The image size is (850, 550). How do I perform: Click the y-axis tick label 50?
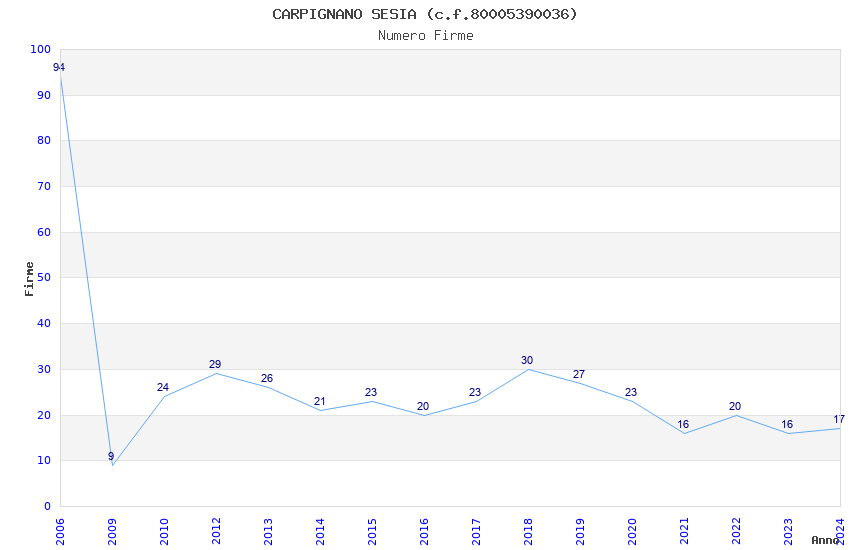[x=44, y=277]
